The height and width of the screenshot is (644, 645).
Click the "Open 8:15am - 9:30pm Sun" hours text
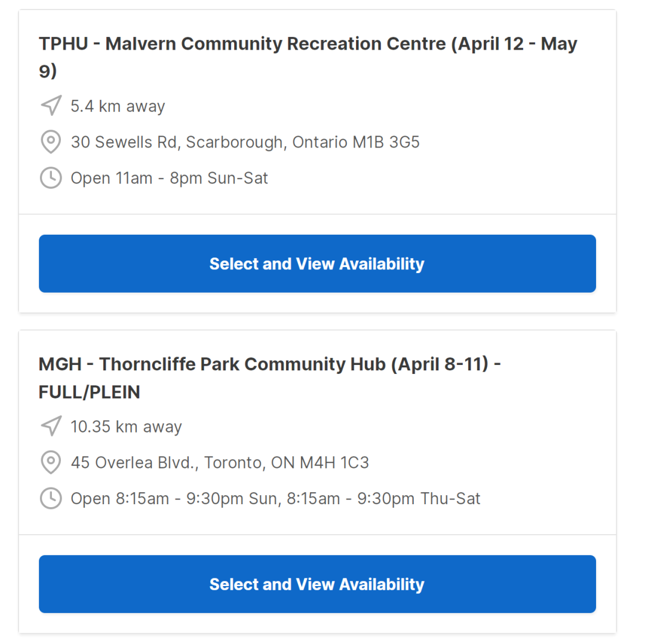click(x=175, y=498)
